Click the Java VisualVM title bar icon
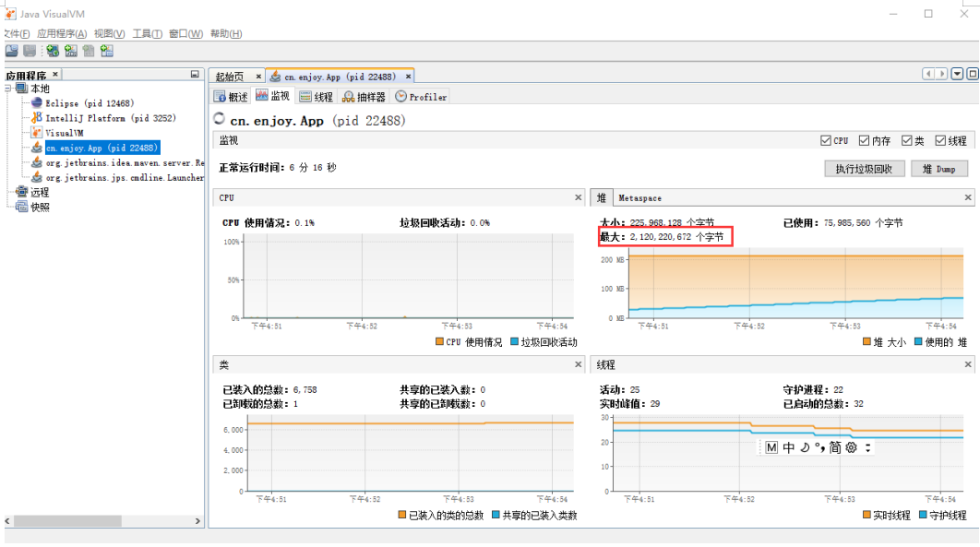 click(10, 14)
